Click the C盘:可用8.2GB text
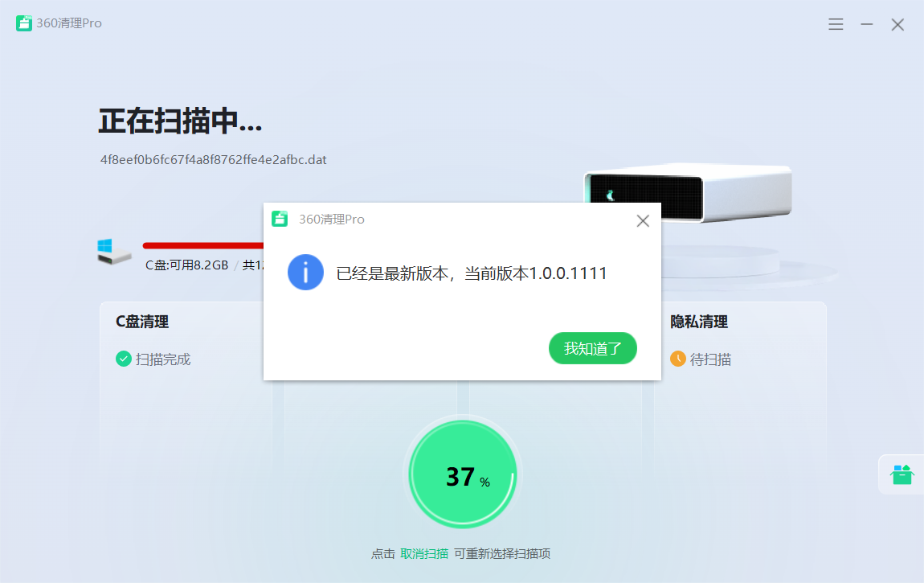Viewport: 924px width, 583px height. (x=186, y=265)
